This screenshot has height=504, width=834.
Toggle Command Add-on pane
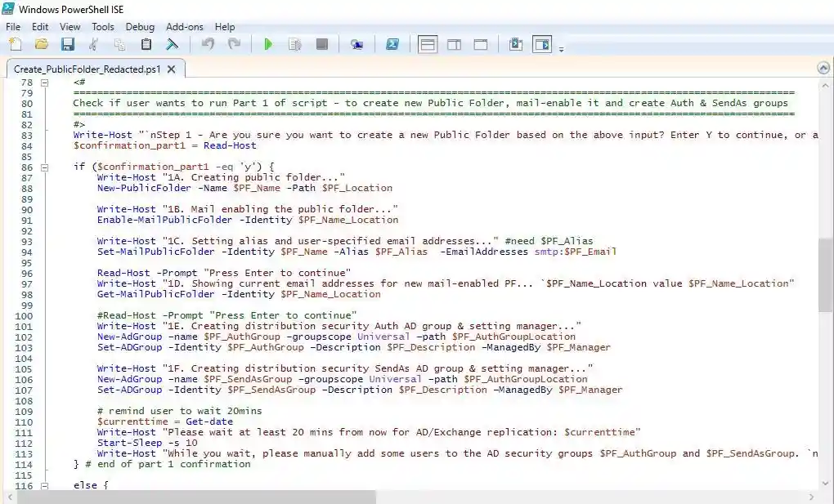(x=542, y=44)
